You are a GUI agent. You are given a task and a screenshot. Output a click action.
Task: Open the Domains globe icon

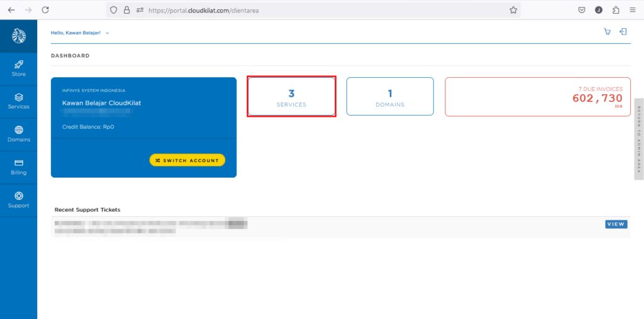19,130
